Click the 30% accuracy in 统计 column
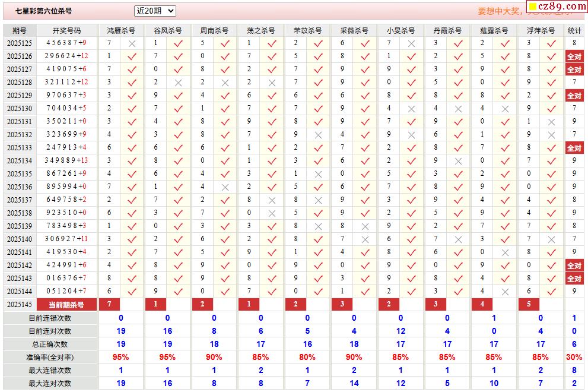The height and width of the screenshot is (392, 588). [x=574, y=358]
